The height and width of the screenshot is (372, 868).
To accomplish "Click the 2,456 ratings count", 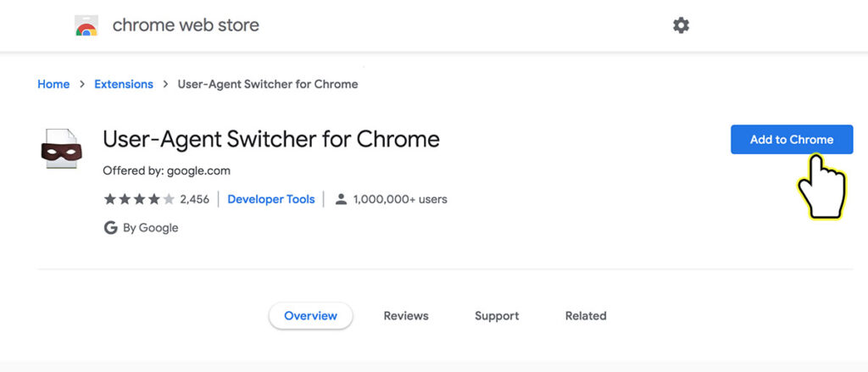I will coord(194,199).
